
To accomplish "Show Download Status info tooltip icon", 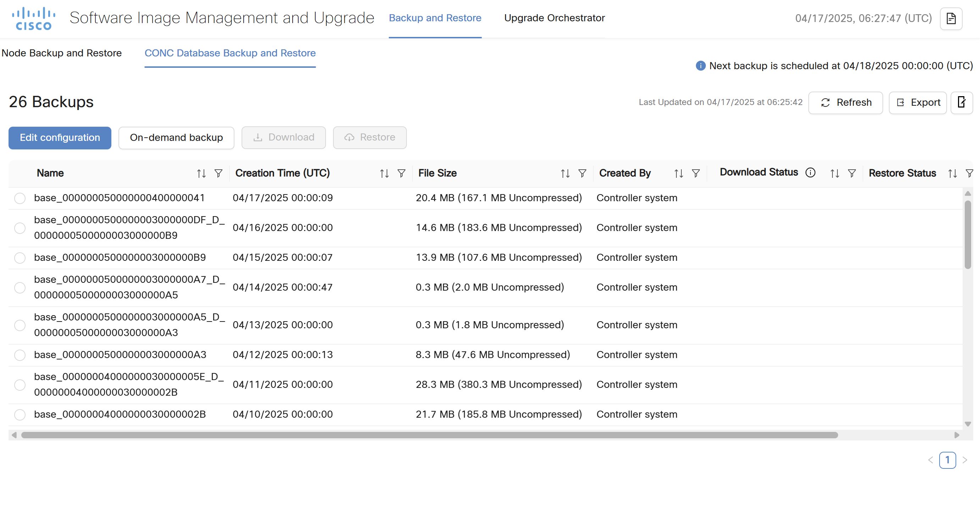I will tap(810, 173).
